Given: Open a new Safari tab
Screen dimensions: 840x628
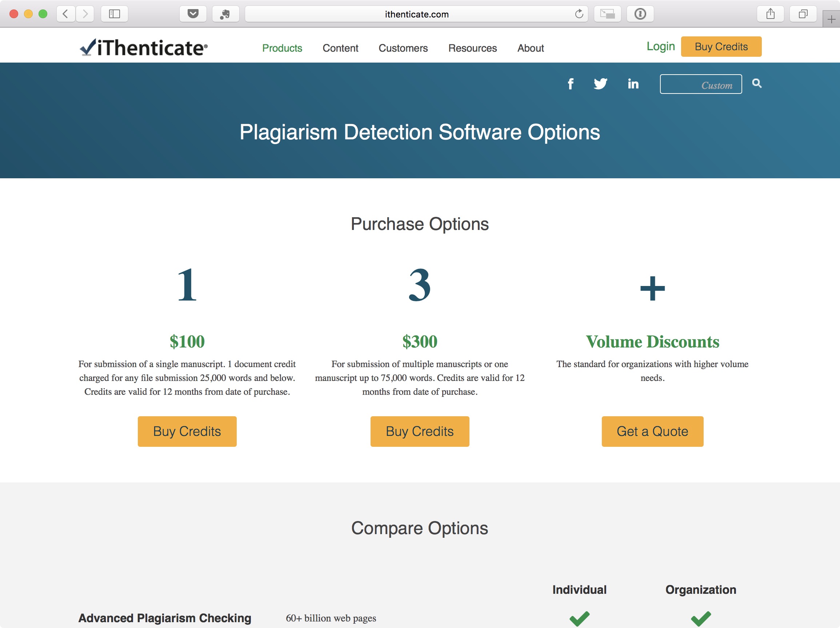Looking at the screenshot, I should pyautogui.click(x=831, y=19).
